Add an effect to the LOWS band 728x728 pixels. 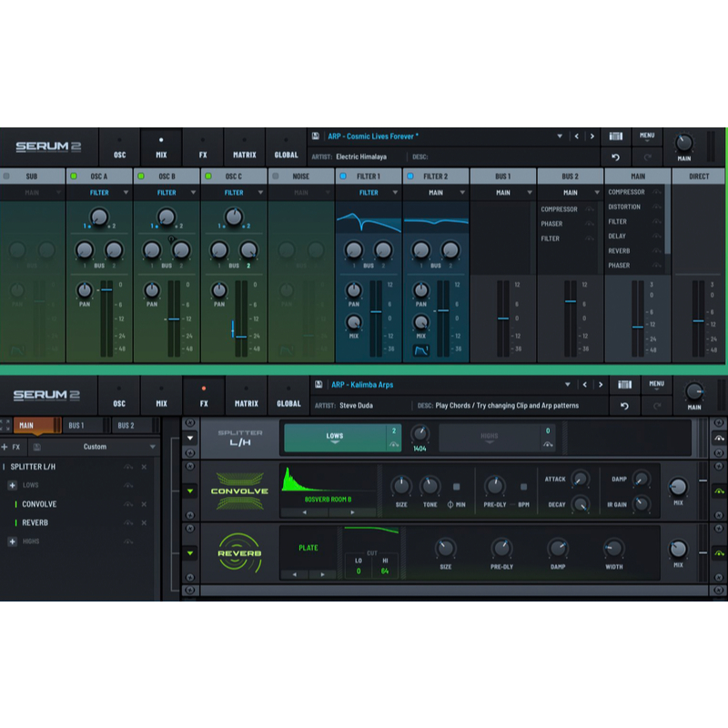[x=13, y=485]
